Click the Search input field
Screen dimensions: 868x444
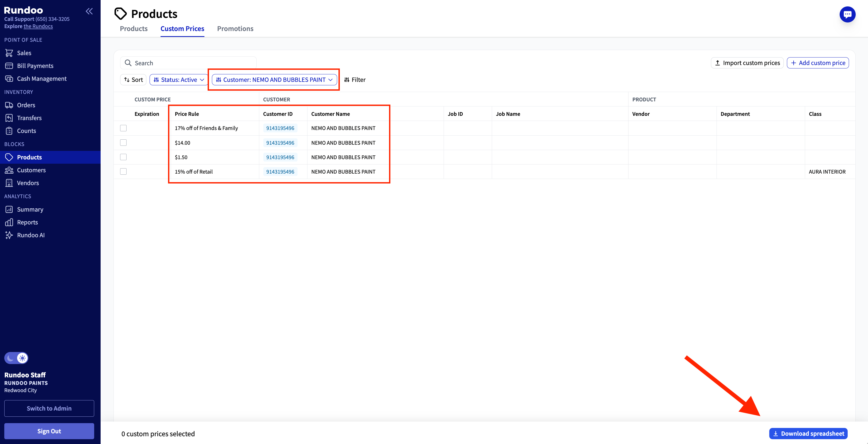coord(188,63)
